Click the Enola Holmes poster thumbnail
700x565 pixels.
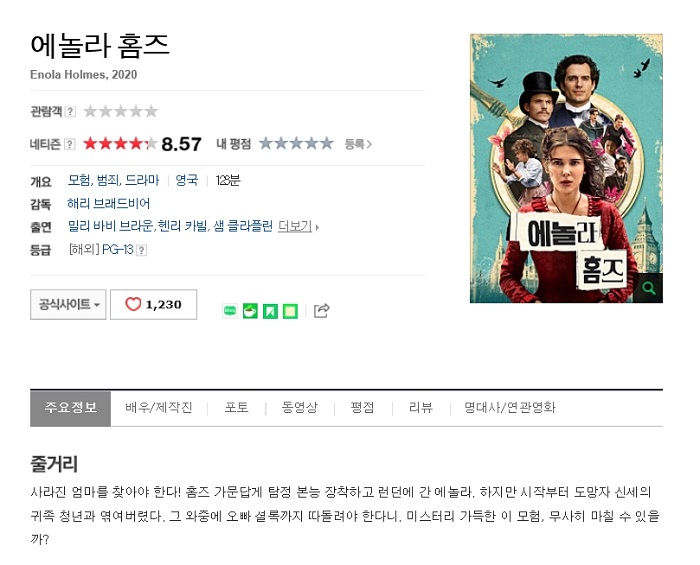[x=566, y=168]
